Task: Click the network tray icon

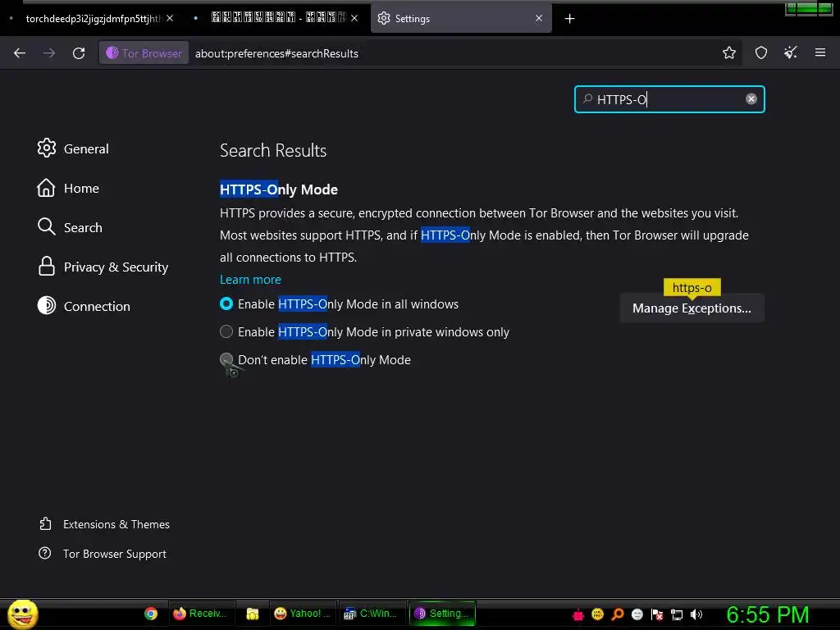Action: pyautogui.click(x=677, y=614)
